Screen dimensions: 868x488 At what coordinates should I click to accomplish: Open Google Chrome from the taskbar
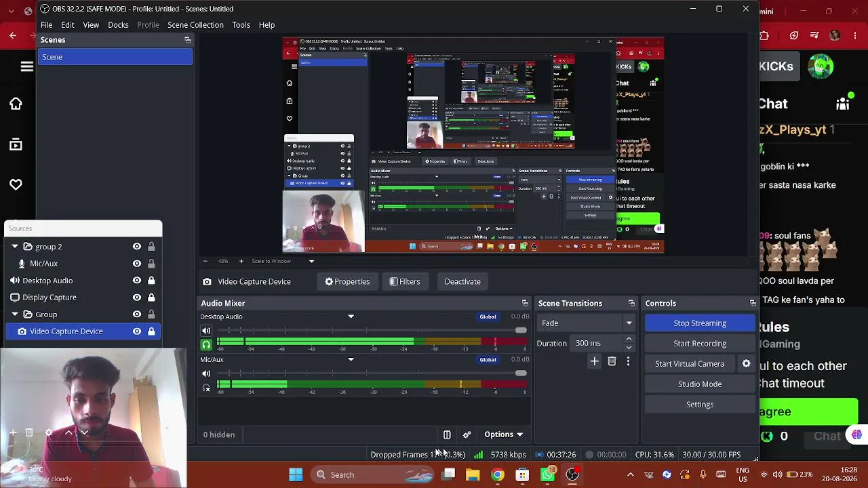498,474
